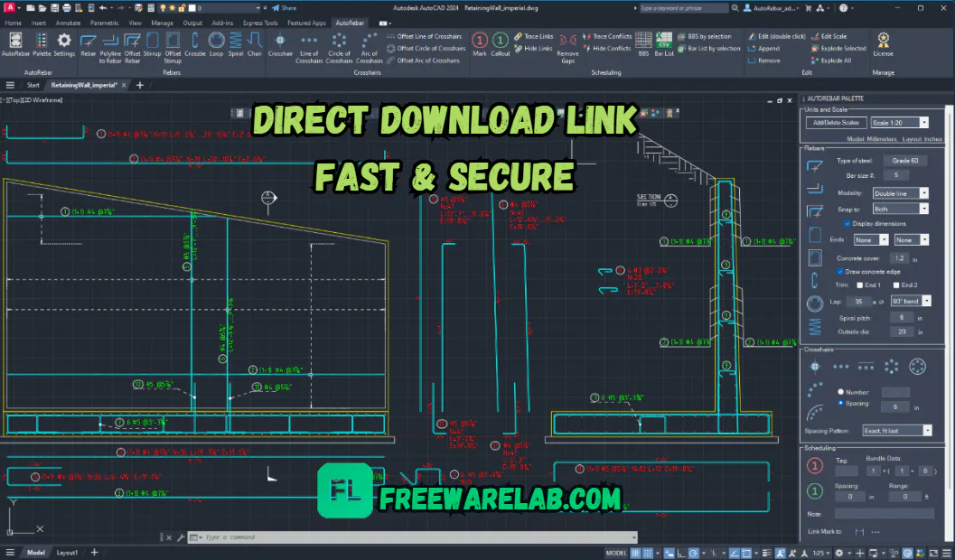Click the search keyword box in title bar

pos(684,8)
